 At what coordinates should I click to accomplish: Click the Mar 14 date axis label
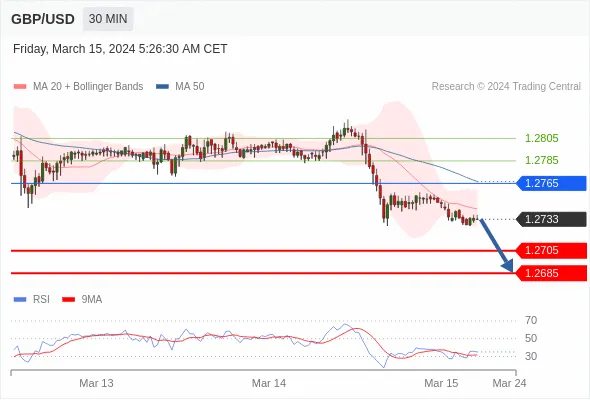coord(269,383)
